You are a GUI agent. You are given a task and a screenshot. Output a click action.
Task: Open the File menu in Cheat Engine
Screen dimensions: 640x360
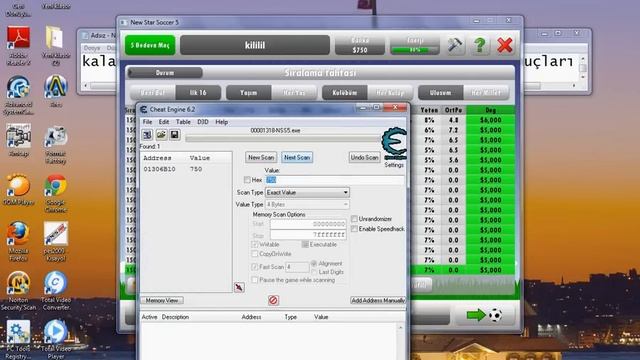[147, 122]
